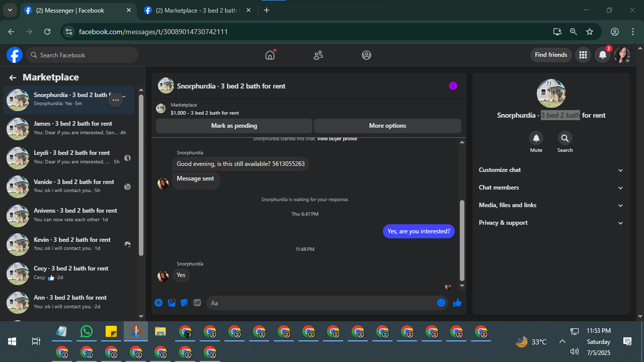The height and width of the screenshot is (362, 644).
Task: Open WhatsApp from the taskbar
Action: pyautogui.click(x=87, y=331)
